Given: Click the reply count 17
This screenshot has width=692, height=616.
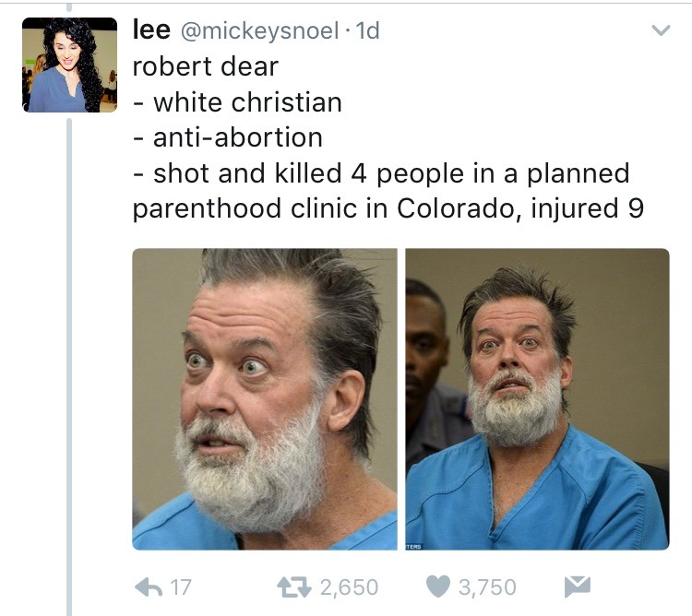Looking at the screenshot, I should click(x=181, y=587).
